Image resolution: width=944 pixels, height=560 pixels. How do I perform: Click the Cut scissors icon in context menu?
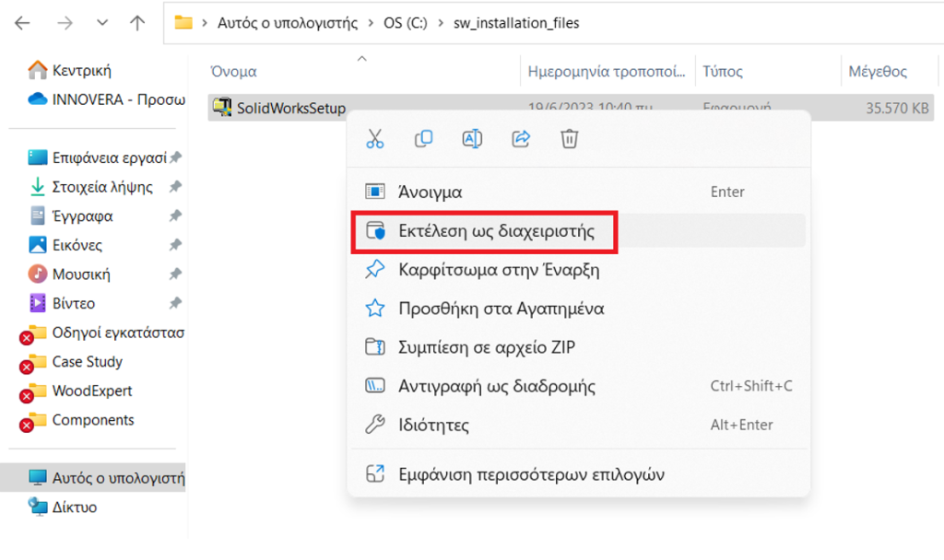374,139
